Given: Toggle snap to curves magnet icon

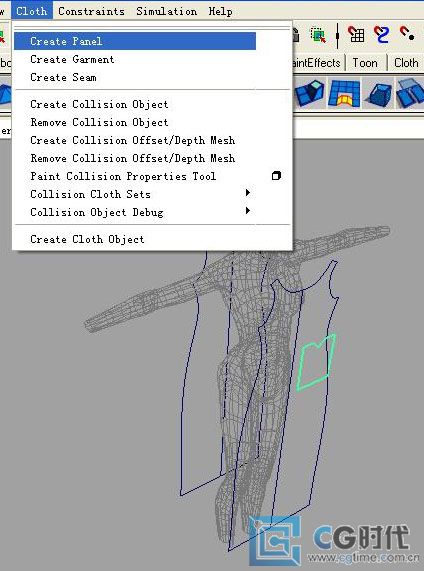Looking at the screenshot, I should coord(381,35).
